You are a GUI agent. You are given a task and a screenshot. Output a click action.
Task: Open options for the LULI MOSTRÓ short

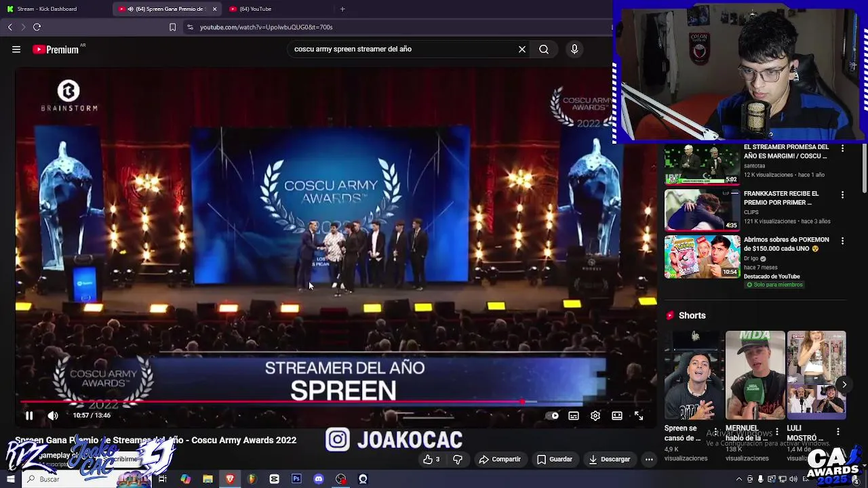click(837, 431)
